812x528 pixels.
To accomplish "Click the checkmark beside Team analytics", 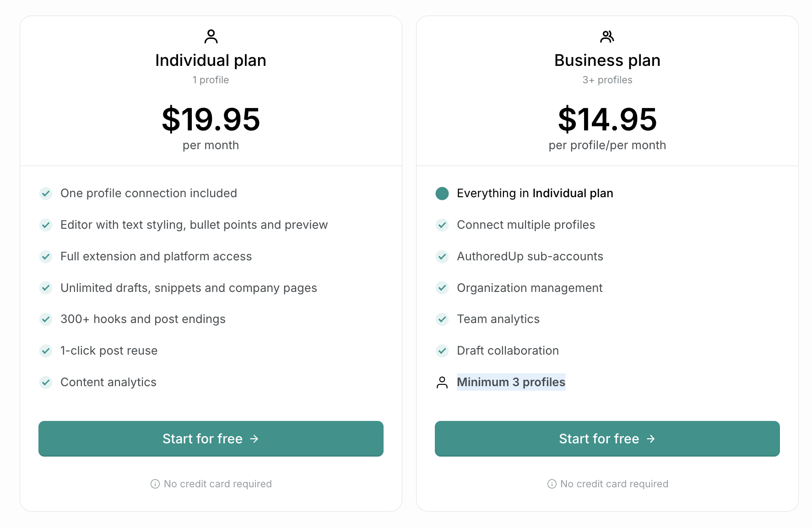I will pyautogui.click(x=442, y=319).
